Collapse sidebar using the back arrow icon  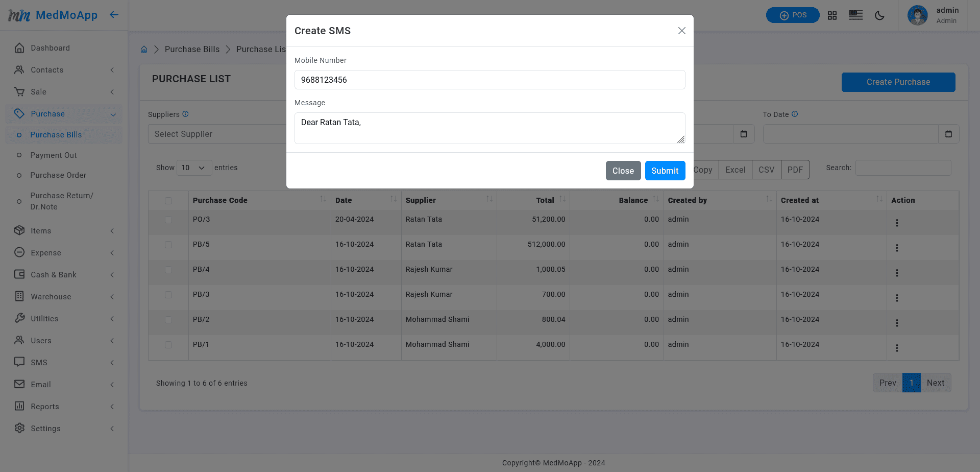[x=114, y=15]
